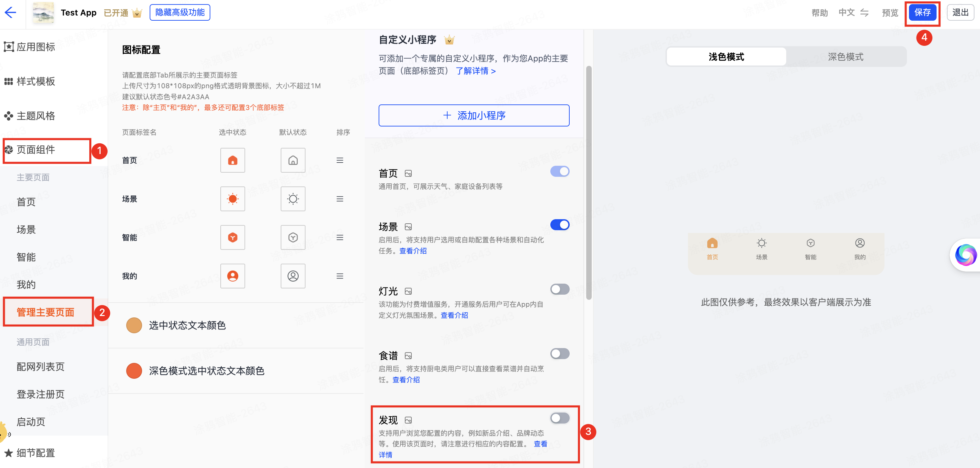Enable the 灯光 page switch
Screen dimensions: 980x468
[x=560, y=289]
